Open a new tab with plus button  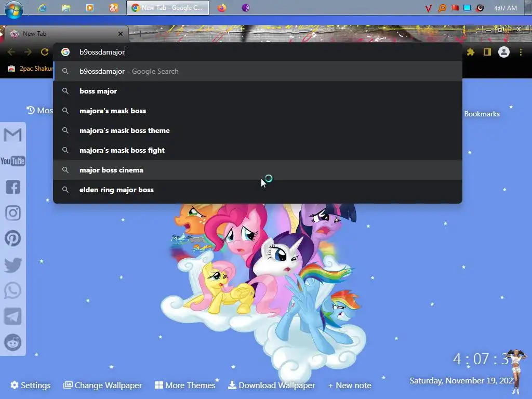point(140,33)
